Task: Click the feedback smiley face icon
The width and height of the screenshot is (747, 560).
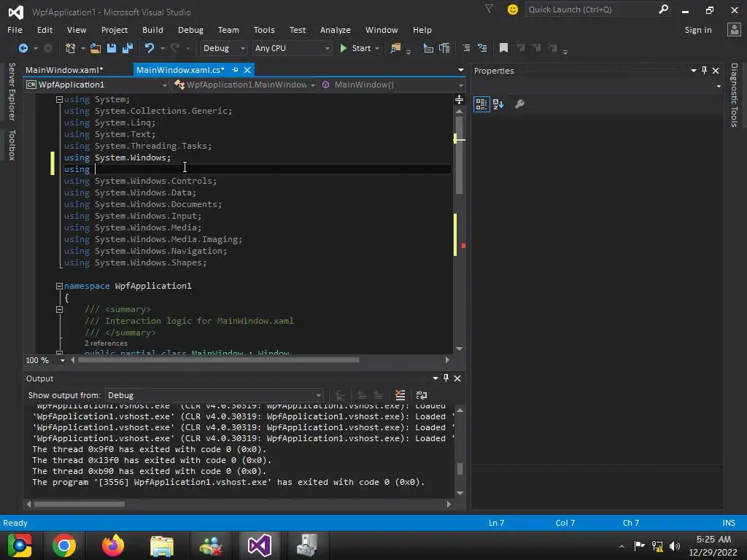Action: [513, 9]
